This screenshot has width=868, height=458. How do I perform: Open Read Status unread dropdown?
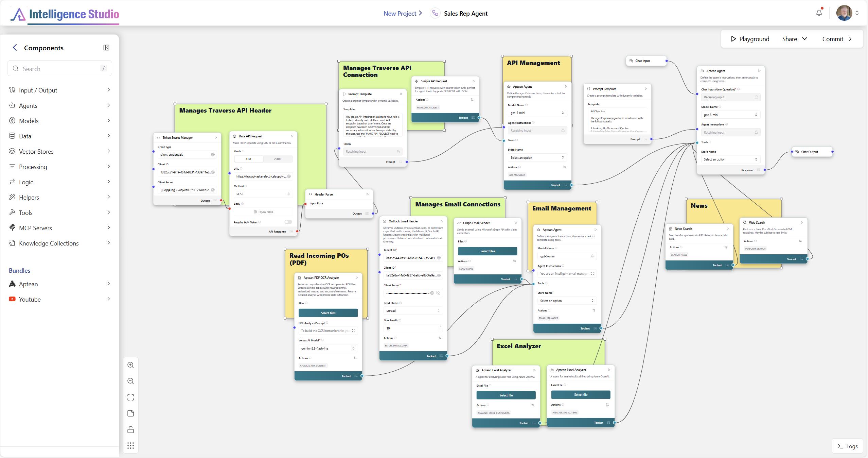[413, 310]
